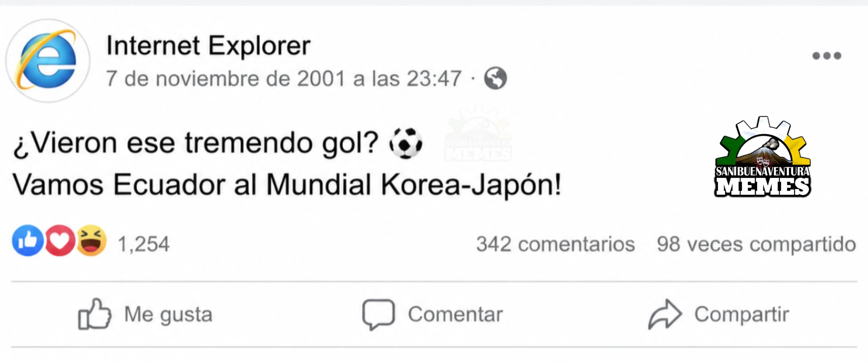
Task: Click the thumbs-up Me gusta icon
Action: coord(95,314)
